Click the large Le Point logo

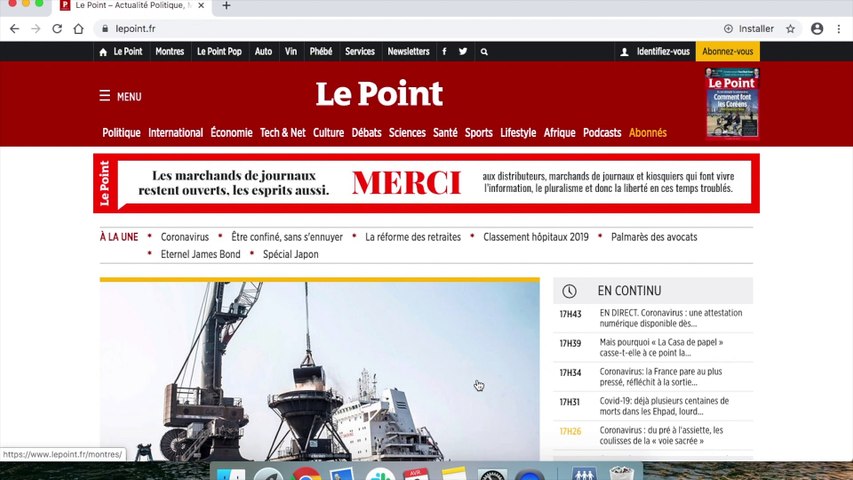click(379, 94)
